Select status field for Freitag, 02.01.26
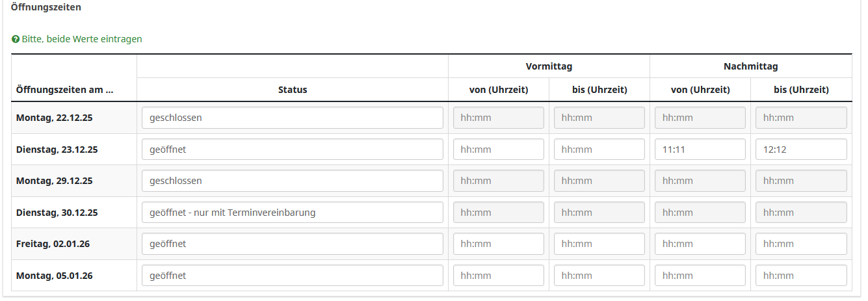The image size is (868, 301). [x=292, y=244]
